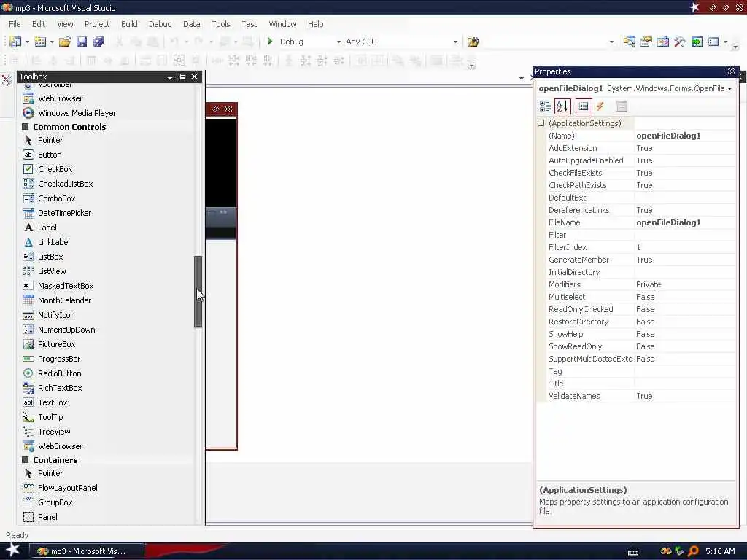Viewport: 747px width, 560px height.
Task: Expand the (ApplicationSettings) property node
Action: click(541, 122)
